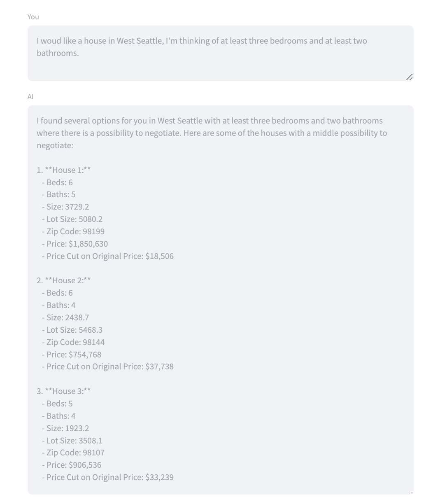
Task: Click the resize handle of the You text box
Action: tap(410, 77)
